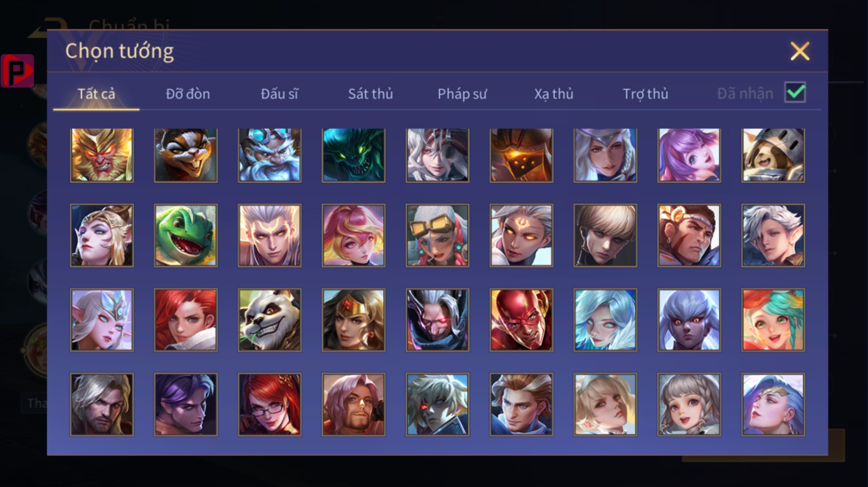Click the red P logo overlay icon
The image size is (868, 487).
pos(17,70)
